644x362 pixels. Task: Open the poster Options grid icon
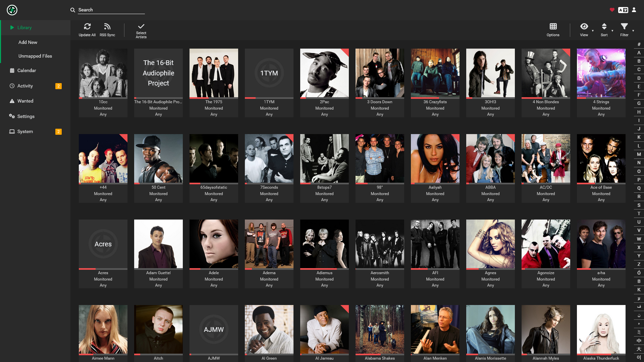[553, 26]
